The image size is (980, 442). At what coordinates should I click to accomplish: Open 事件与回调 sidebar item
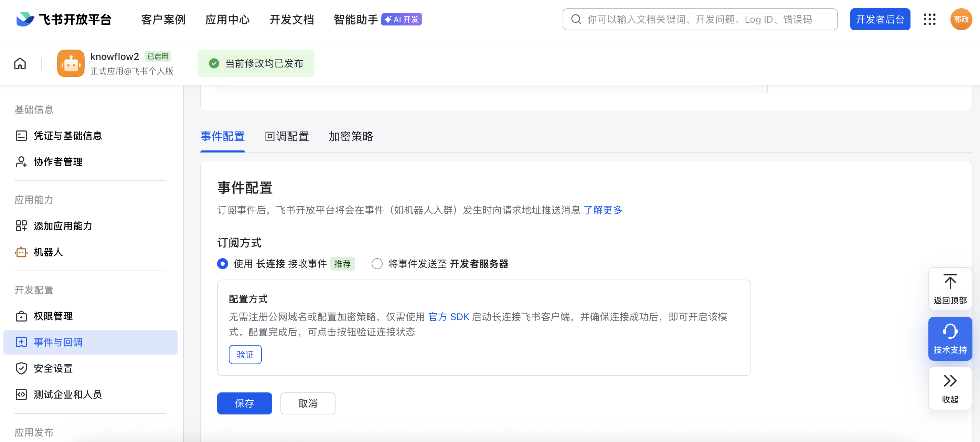(90, 342)
